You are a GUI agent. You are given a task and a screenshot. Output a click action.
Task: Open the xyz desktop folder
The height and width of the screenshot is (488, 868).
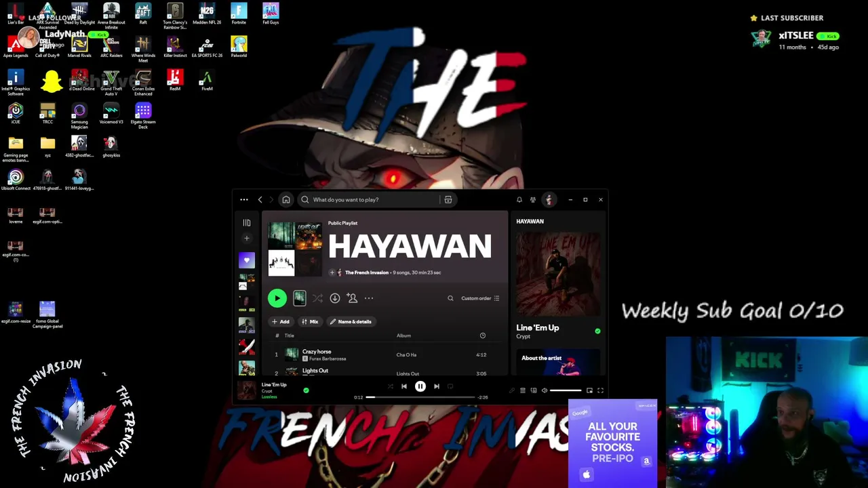47,146
